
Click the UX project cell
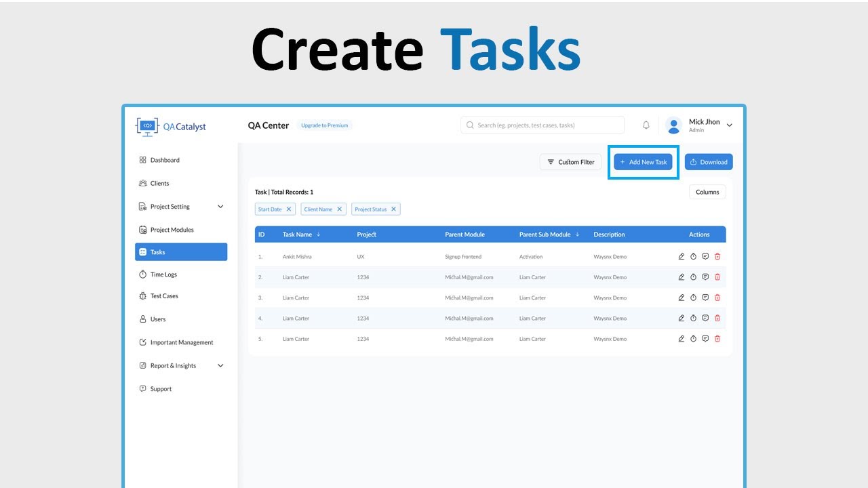pos(361,257)
